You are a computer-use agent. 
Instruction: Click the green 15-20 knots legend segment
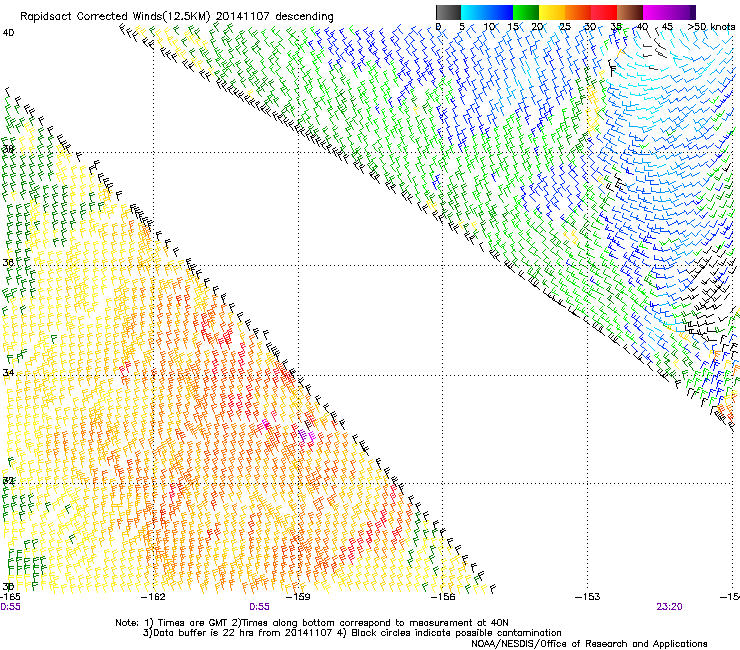point(526,12)
